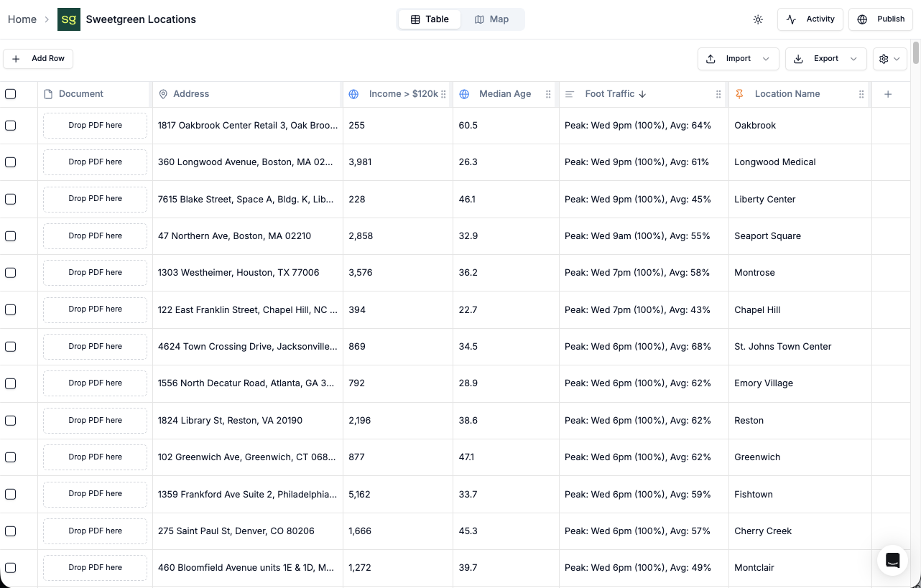This screenshot has width=921, height=588.
Task: Select all rows with header checkbox
Action: [11, 93]
